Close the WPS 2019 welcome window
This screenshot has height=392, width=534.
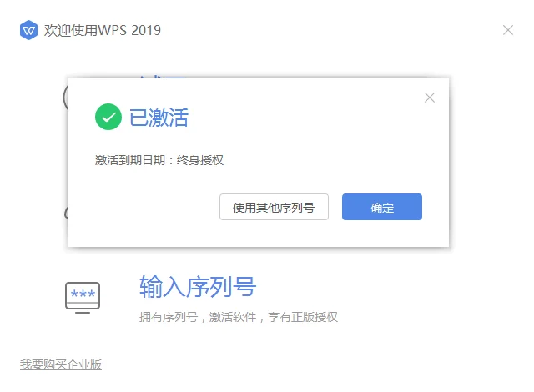point(508,30)
